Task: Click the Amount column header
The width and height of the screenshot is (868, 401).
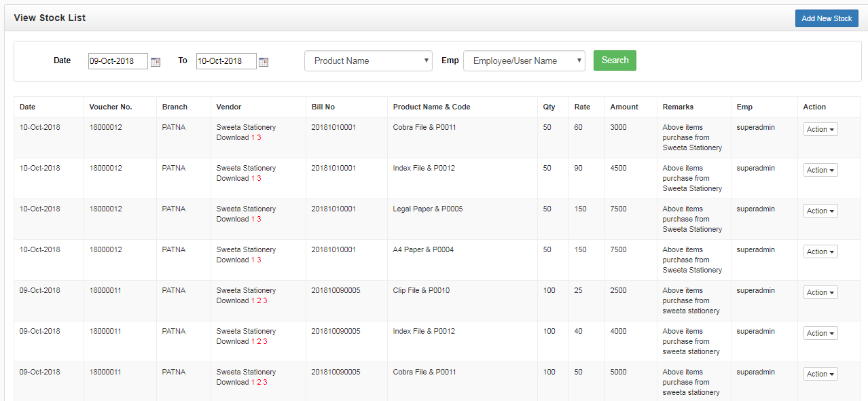Action: point(624,107)
